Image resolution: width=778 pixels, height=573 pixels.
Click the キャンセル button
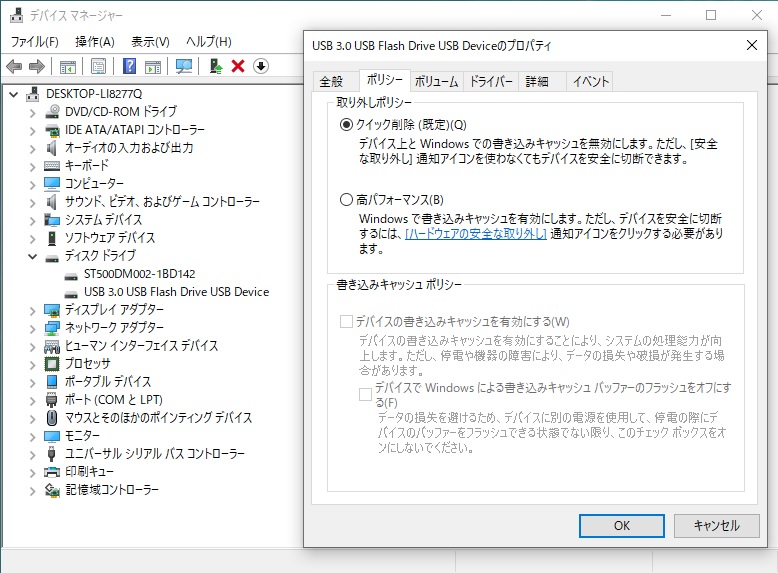tap(716, 525)
